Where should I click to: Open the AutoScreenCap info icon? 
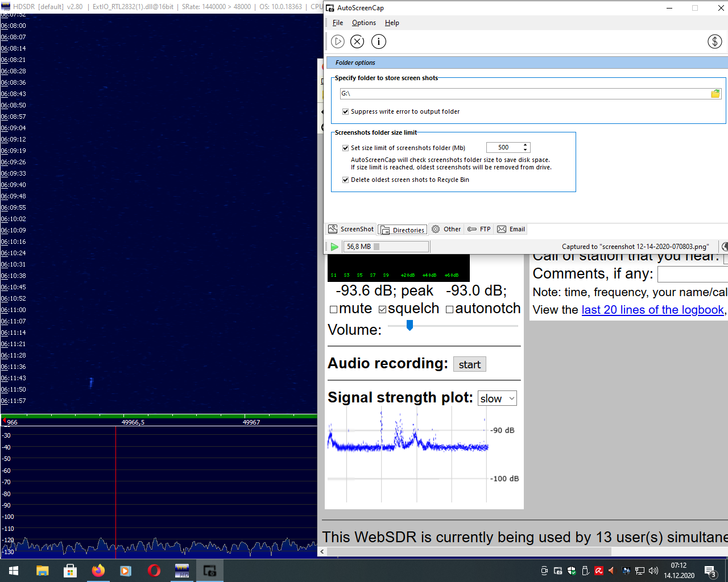tap(379, 41)
